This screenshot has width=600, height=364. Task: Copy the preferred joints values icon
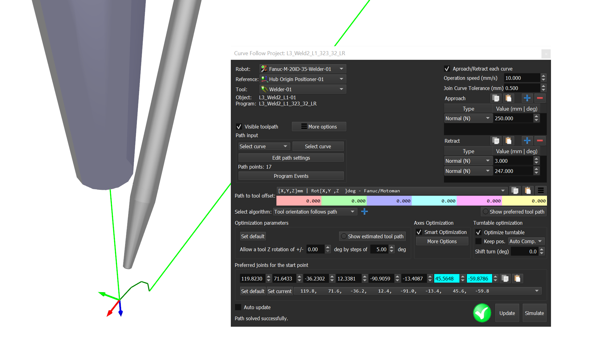point(505,279)
